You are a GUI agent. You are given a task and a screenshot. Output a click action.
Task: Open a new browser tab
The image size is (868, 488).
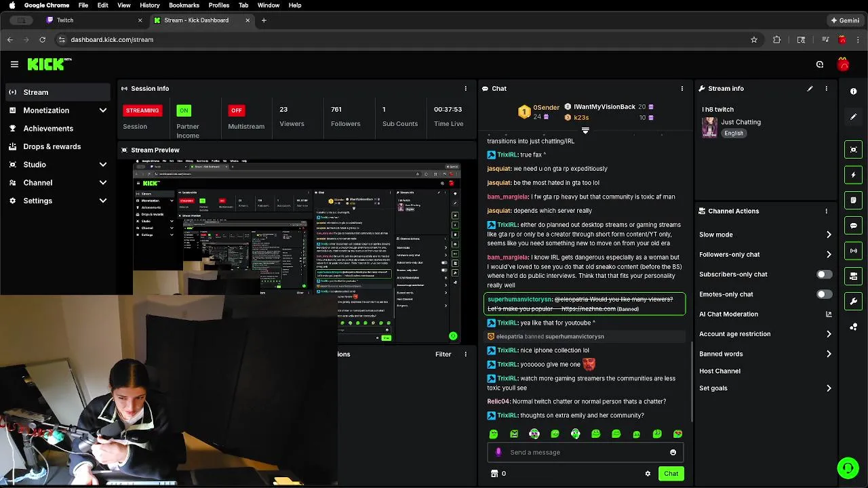tap(264, 20)
